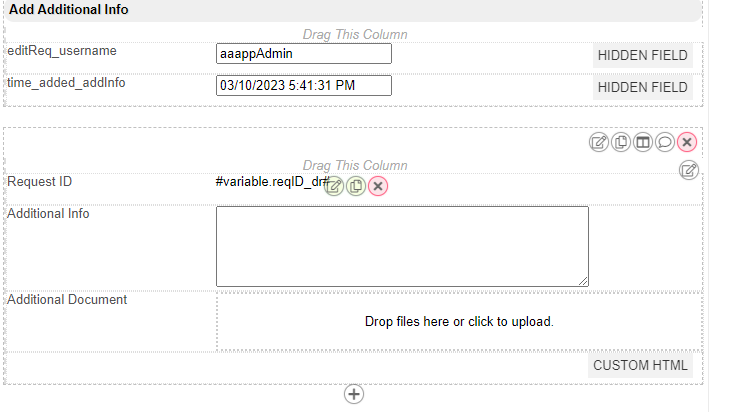Open the section column layout icon

(643, 142)
